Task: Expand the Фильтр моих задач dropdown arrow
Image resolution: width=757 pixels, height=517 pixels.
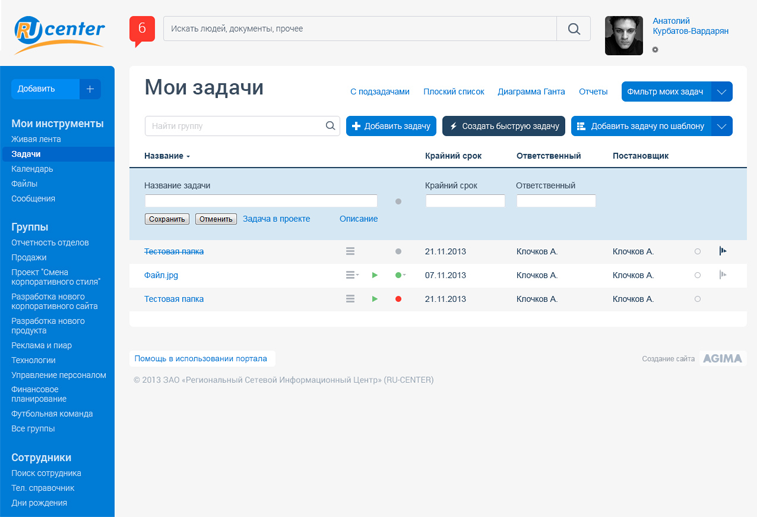Action: pos(722,92)
